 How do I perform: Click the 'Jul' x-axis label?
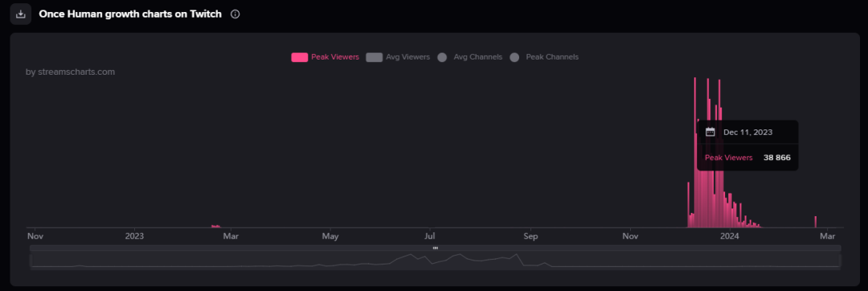pos(429,236)
